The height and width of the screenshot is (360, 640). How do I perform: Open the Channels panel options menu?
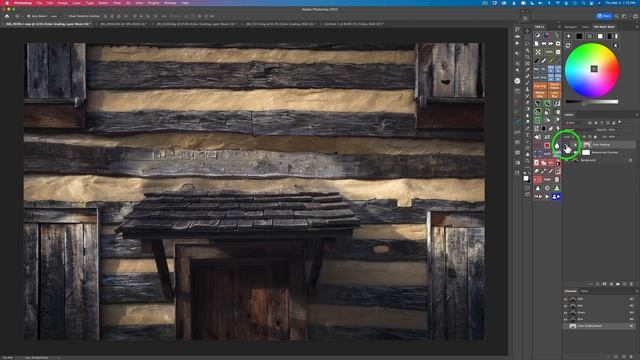click(x=637, y=291)
